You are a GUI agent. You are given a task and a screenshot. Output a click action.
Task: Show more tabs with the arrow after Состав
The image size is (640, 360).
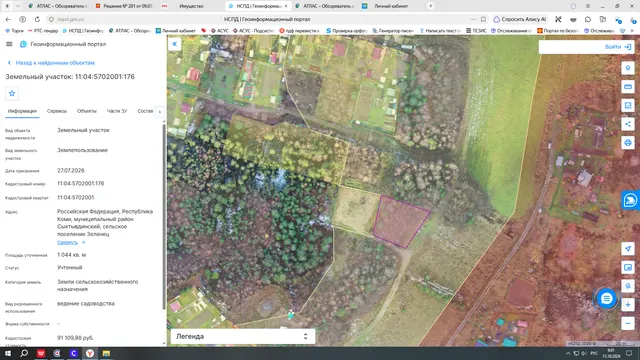[160, 111]
